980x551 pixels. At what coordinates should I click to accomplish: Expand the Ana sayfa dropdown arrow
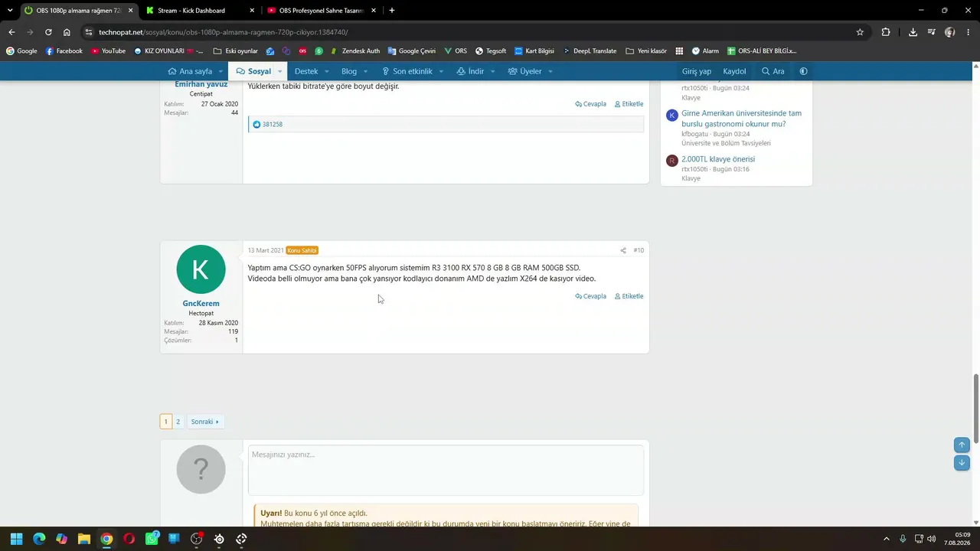222,71
